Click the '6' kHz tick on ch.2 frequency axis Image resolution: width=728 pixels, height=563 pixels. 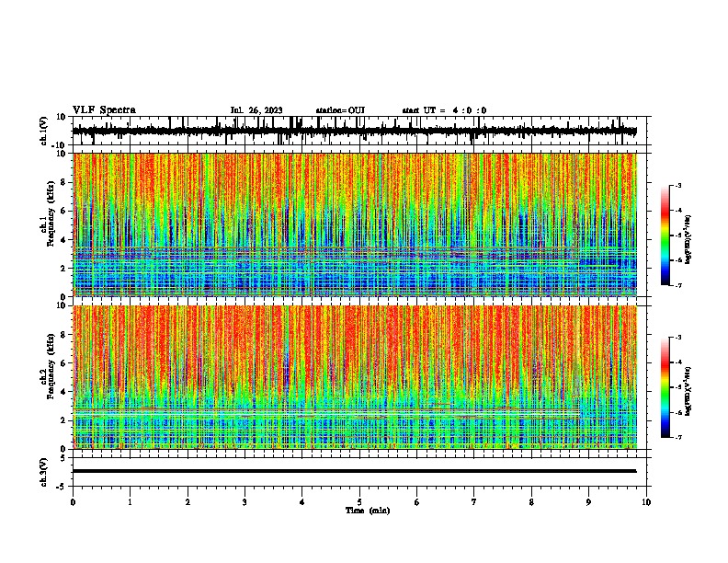[64, 363]
